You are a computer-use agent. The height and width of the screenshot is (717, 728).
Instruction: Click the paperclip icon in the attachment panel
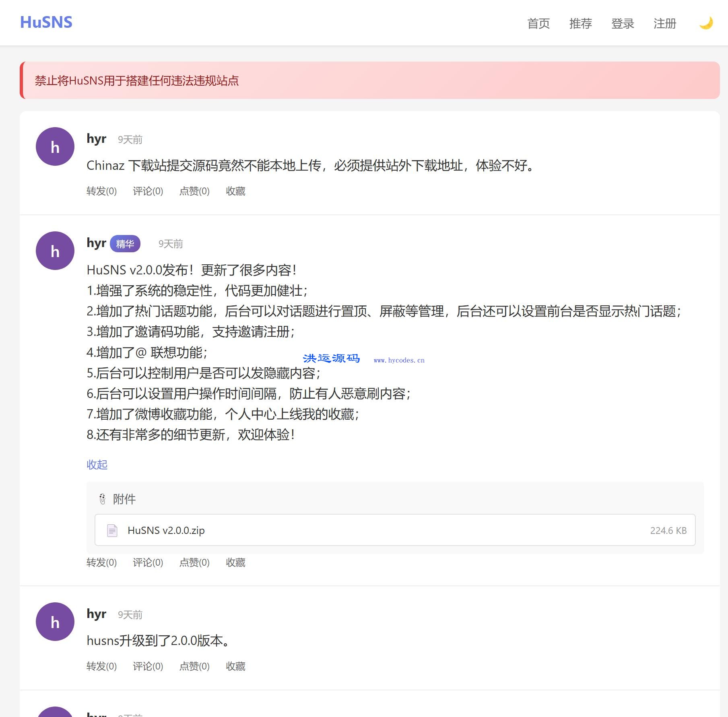click(x=103, y=499)
